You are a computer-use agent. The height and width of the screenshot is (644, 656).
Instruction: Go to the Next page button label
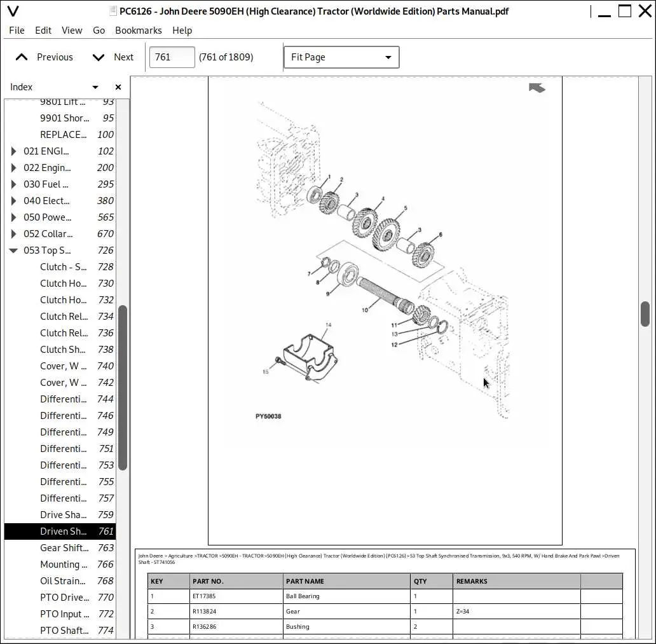click(x=124, y=57)
